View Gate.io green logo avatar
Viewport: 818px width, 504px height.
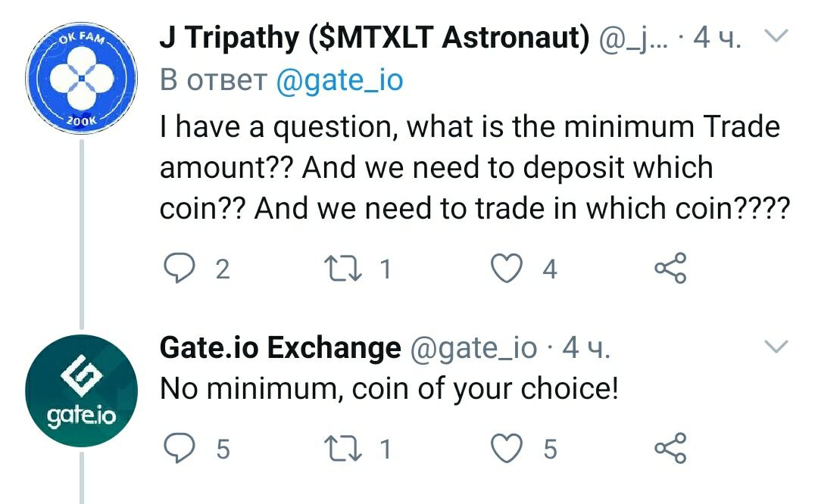click(80, 390)
